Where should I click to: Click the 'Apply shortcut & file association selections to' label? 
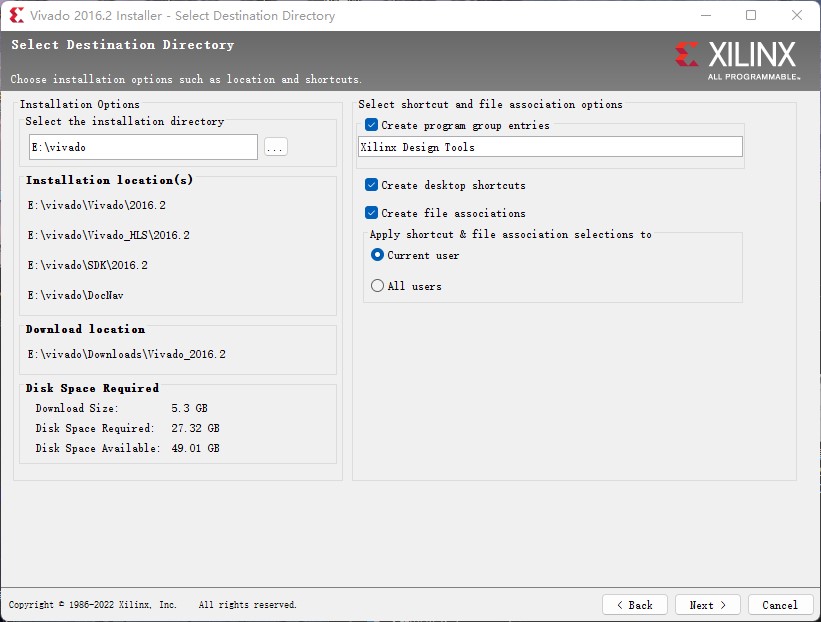coord(511,234)
